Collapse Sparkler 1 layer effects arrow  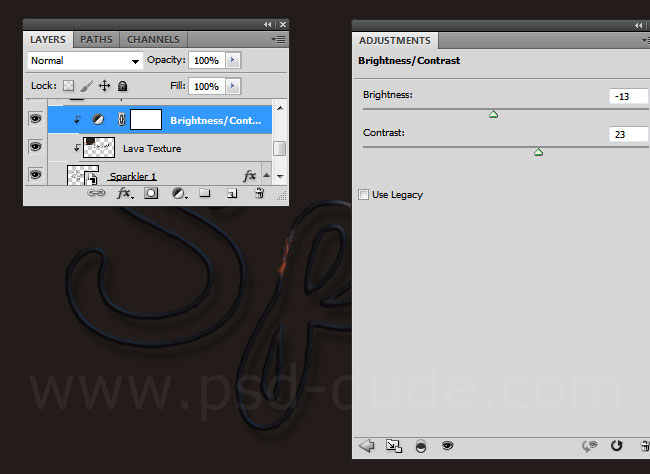(267, 175)
